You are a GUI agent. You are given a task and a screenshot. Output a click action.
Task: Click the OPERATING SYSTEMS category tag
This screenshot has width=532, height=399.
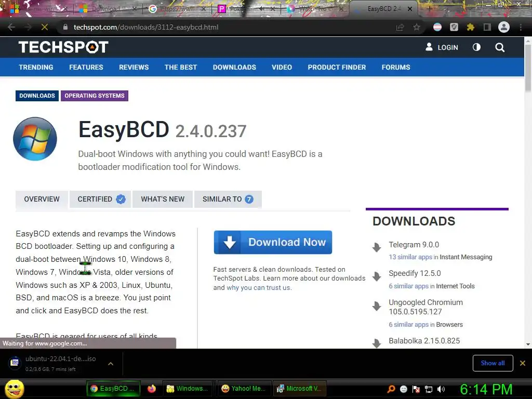click(x=95, y=96)
